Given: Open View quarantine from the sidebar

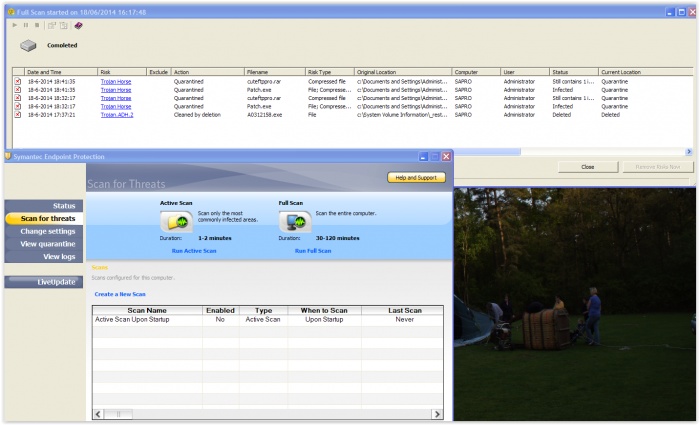Looking at the screenshot, I should tap(48, 244).
